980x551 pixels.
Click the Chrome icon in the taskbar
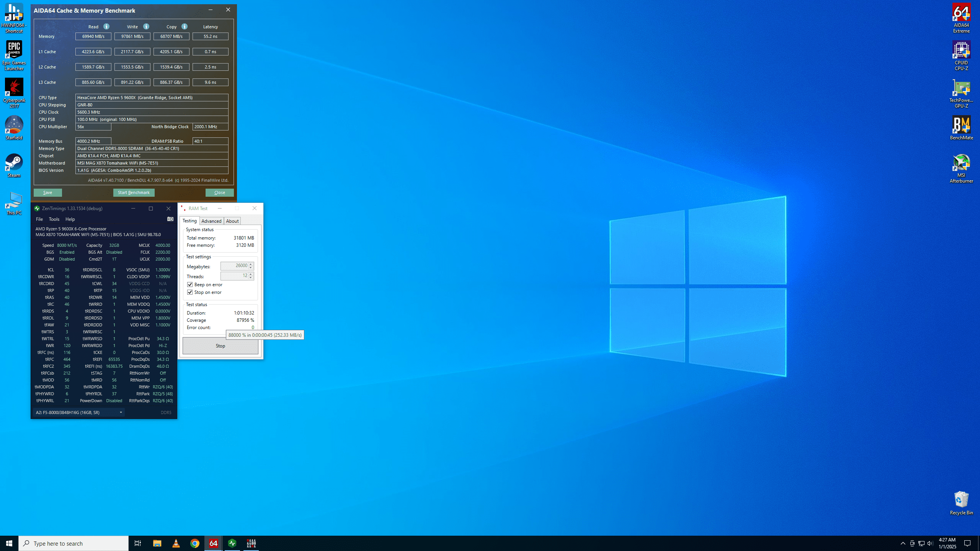coord(194,543)
